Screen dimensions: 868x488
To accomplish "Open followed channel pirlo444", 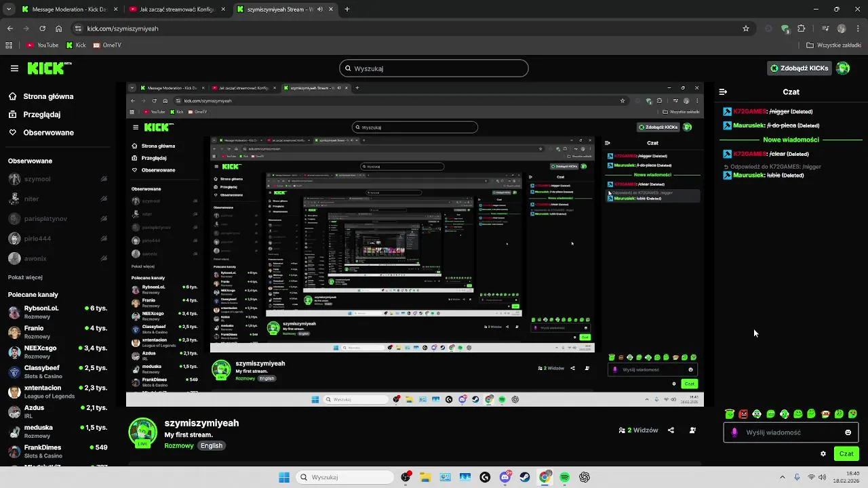I will tap(57, 239).
